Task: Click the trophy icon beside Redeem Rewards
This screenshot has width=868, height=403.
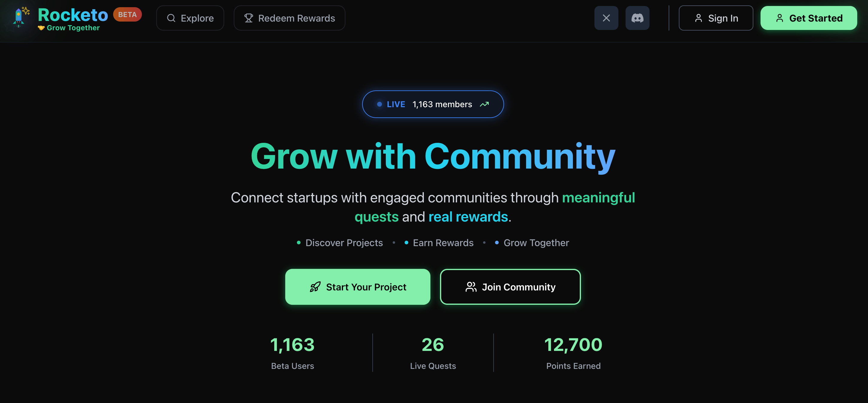Action: pos(248,18)
